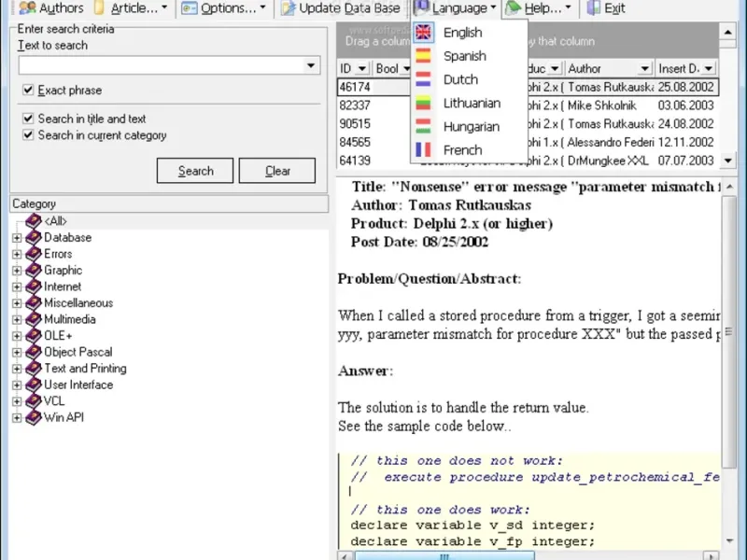The width and height of the screenshot is (747, 560).
Task: Focus the Text to search field
Action: [x=161, y=65]
